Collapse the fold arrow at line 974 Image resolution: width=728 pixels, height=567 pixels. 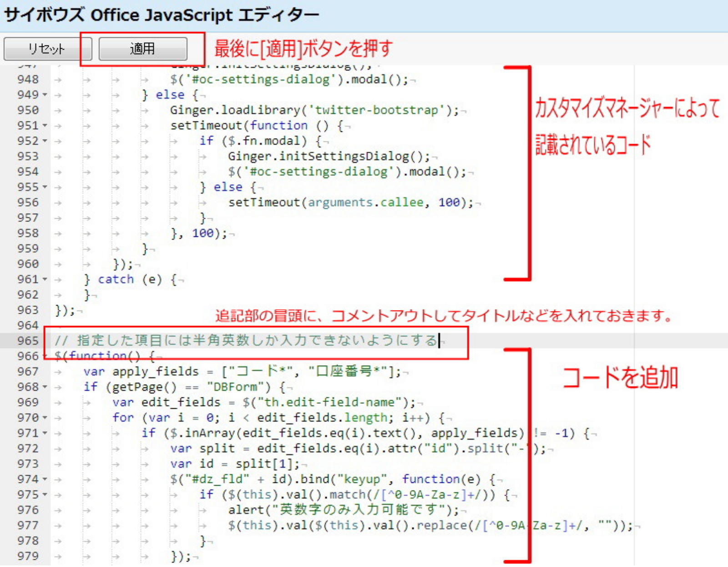45,479
